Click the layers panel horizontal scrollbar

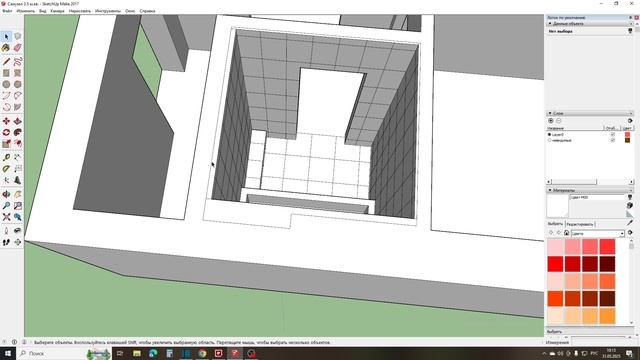(590, 182)
